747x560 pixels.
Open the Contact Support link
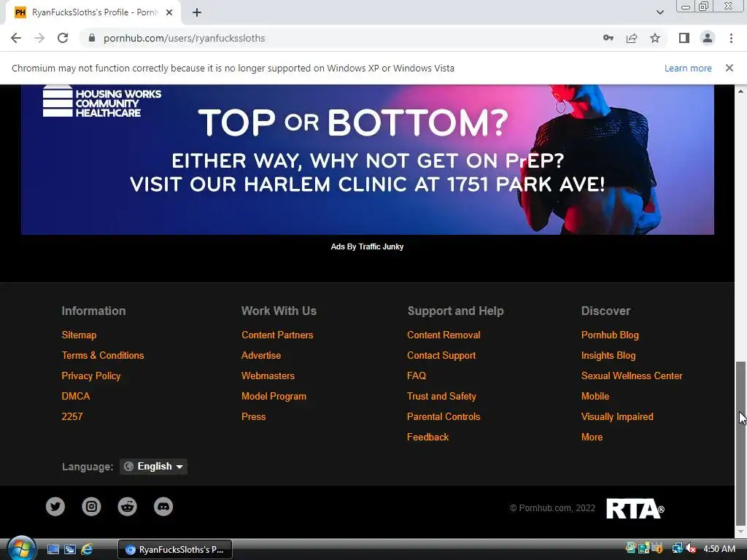[x=441, y=355]
